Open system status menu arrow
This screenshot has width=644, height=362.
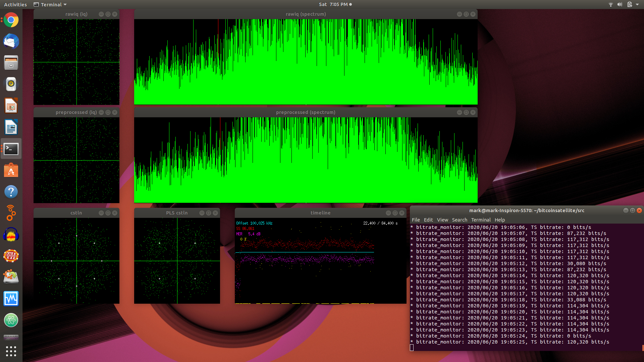[x=637, y=4]
